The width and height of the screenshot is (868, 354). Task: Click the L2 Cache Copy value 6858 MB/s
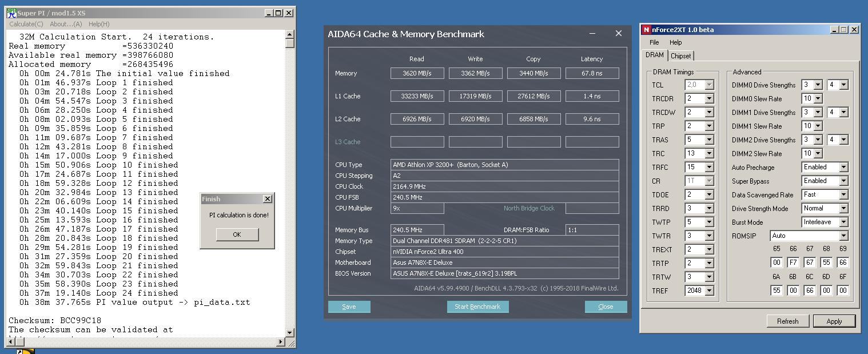pos(533,119)
